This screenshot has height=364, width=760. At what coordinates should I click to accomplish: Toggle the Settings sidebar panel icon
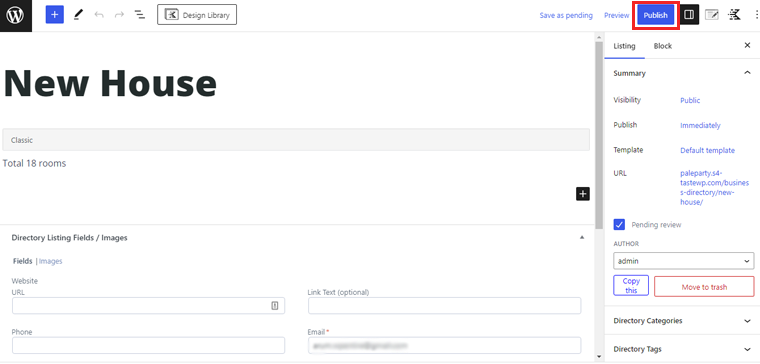pos(689,16)
